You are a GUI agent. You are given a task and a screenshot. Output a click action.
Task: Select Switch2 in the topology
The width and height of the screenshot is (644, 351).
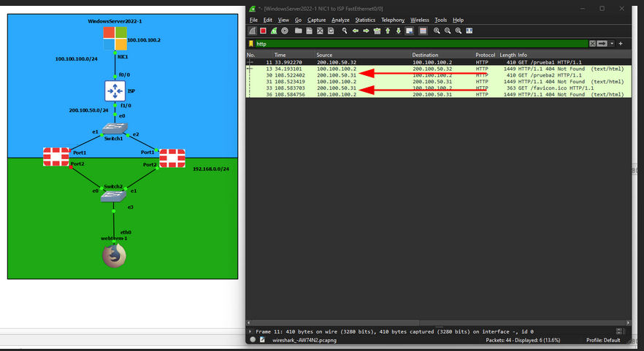pos(113,196)
